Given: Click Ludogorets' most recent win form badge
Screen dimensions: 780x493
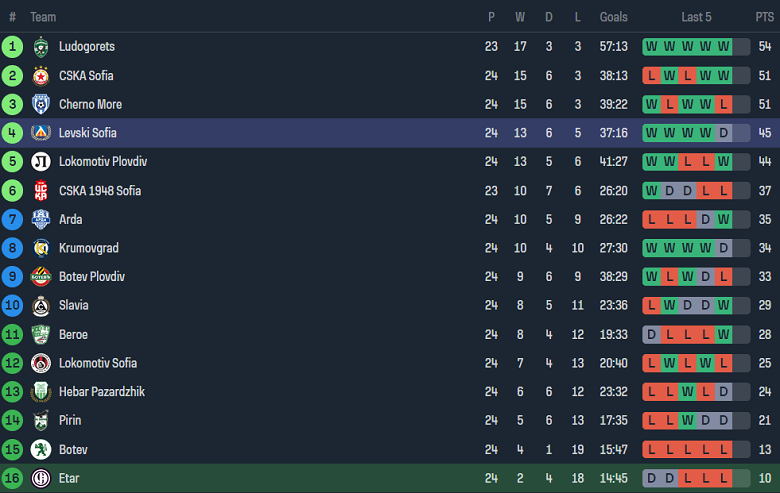Looking at the screenshot, I should coord(724,47).
